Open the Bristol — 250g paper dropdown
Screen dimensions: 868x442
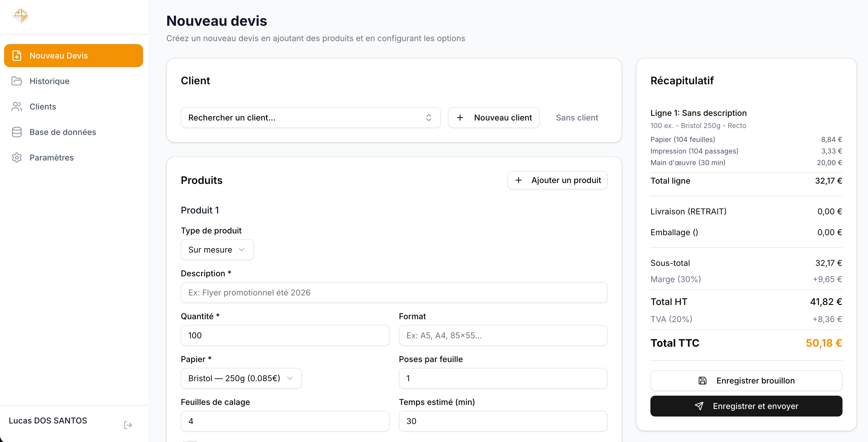tap(241, 378)
